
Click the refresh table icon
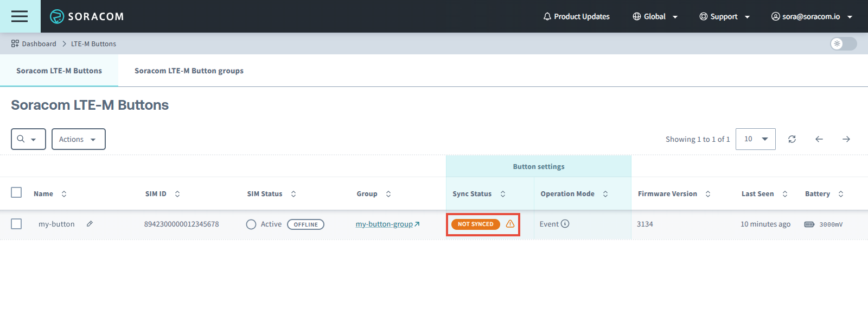click(x=792, y=139)
